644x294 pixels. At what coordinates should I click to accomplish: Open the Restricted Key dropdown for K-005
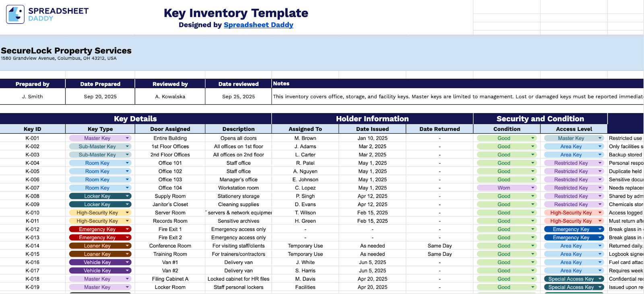tap(600, 171)
